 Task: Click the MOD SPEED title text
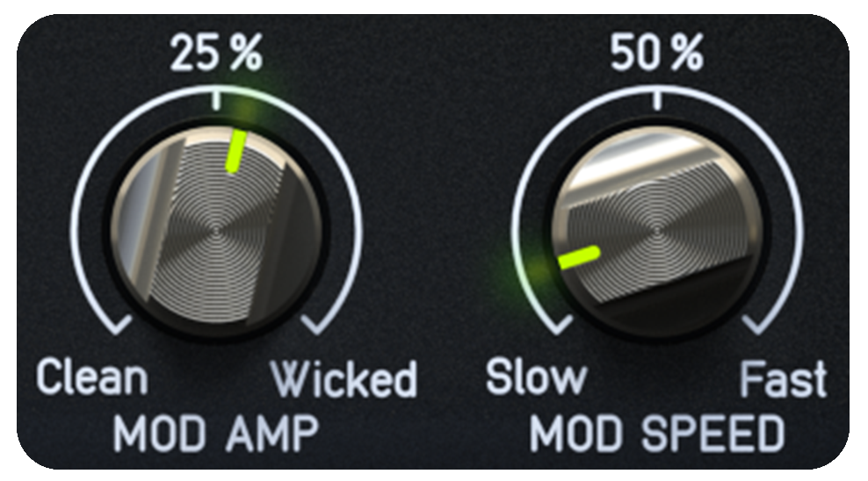tap(657, 434)
